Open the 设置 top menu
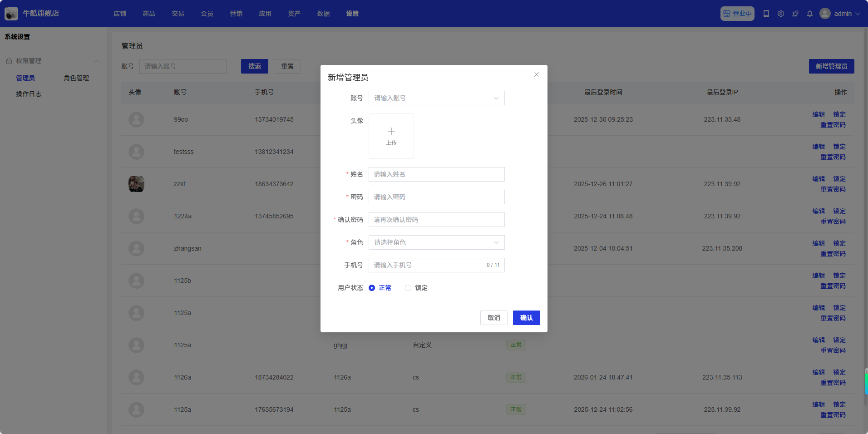868x434 pixels. [352, 14]
